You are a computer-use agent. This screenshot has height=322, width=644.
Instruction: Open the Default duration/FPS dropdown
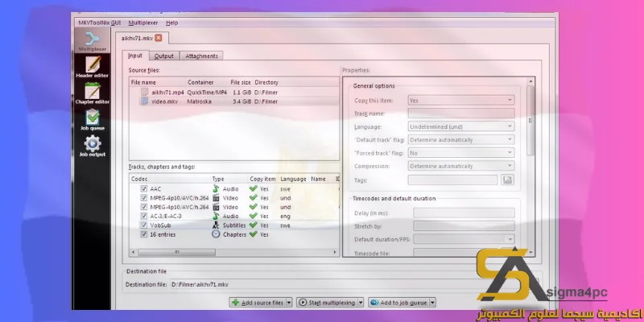coord(464,239)
